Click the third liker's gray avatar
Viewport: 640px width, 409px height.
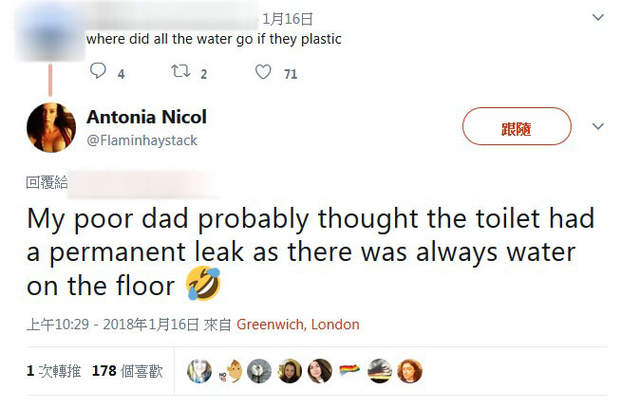pyautogui.click(x=259, y=371)
